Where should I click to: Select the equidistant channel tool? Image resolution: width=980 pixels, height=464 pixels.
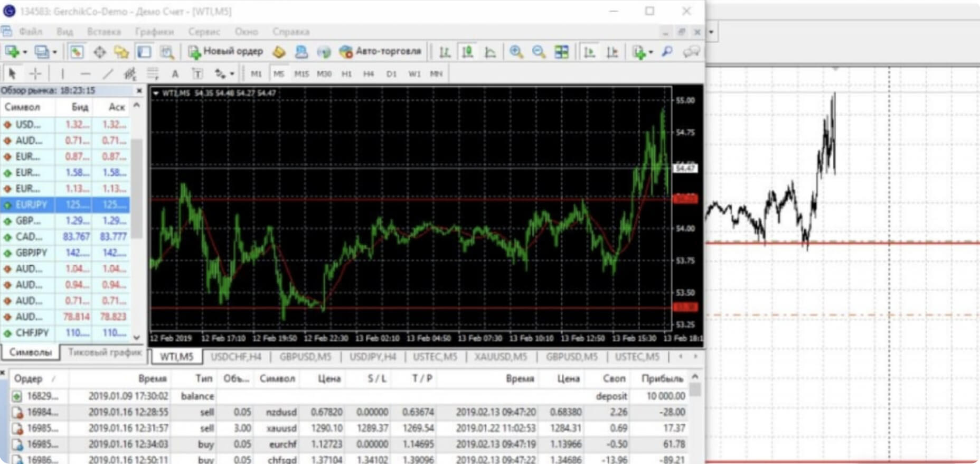(x=130, y=73)
